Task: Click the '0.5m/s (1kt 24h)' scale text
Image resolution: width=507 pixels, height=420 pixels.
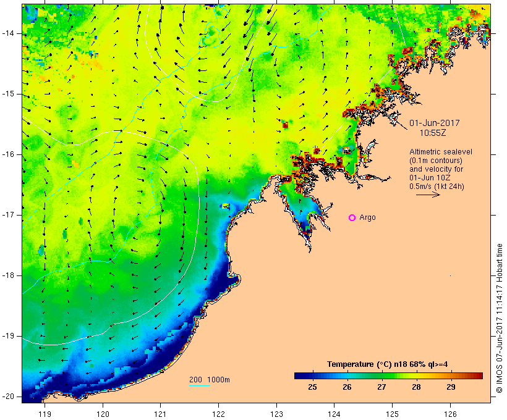Action: (437, 187)
